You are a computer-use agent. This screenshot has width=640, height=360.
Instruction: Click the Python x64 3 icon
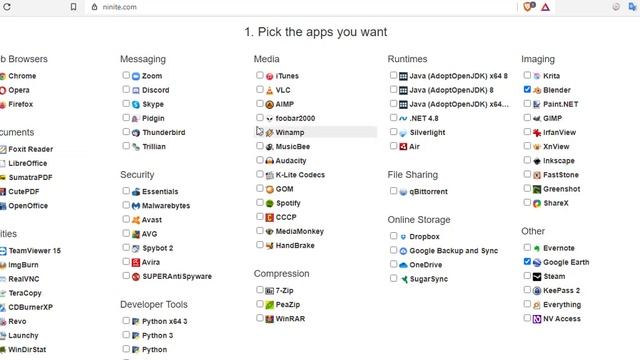(136, 322)
